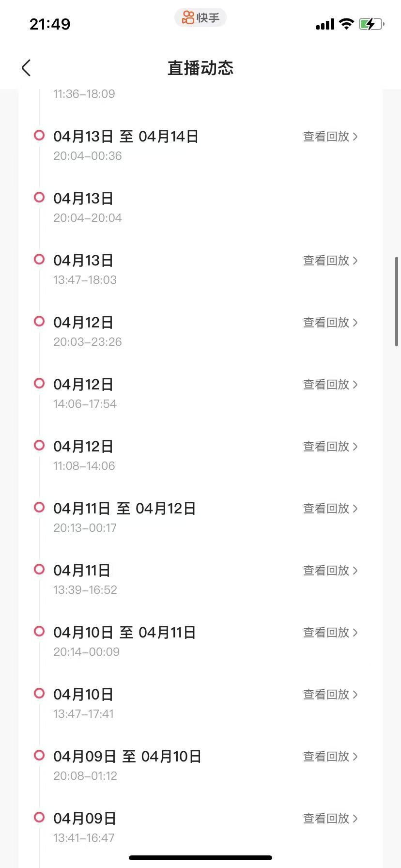401x868 pixels.
Task: Click the vertical scrollbar on right edge
Action: [397, 301]
